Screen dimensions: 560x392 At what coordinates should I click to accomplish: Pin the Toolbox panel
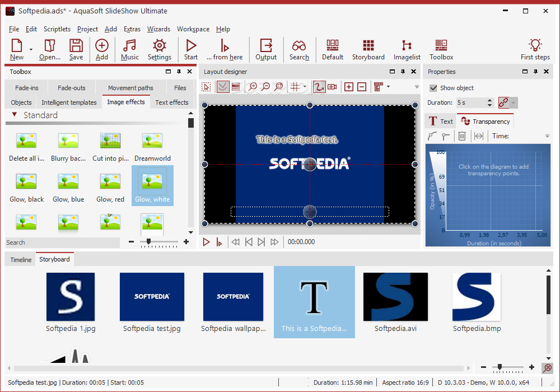pos(179,72)
